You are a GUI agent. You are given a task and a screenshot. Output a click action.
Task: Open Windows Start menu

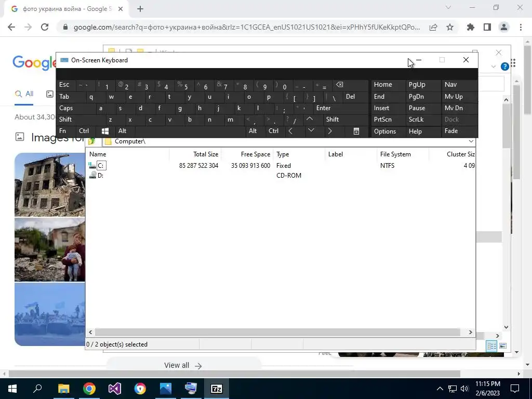tap(12, 389)
